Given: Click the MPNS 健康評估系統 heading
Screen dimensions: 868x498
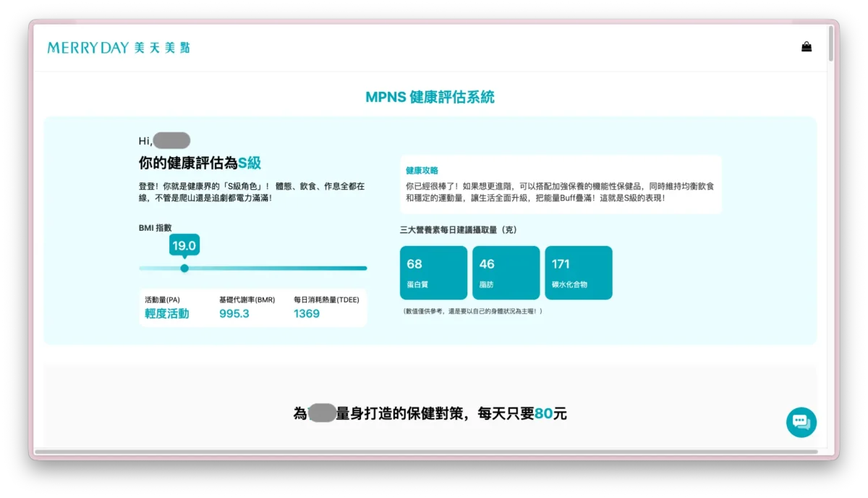Looking at the screenshot, I should 430,97.
